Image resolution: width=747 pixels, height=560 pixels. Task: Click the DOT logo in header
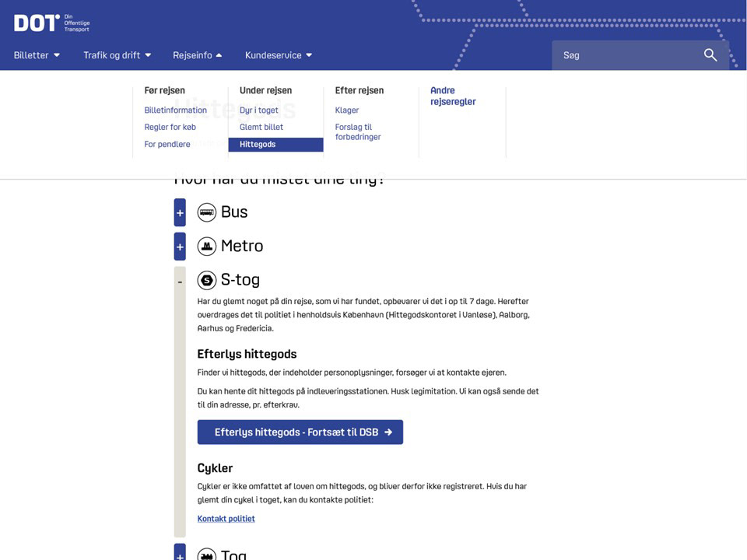[x=51, y=23]
